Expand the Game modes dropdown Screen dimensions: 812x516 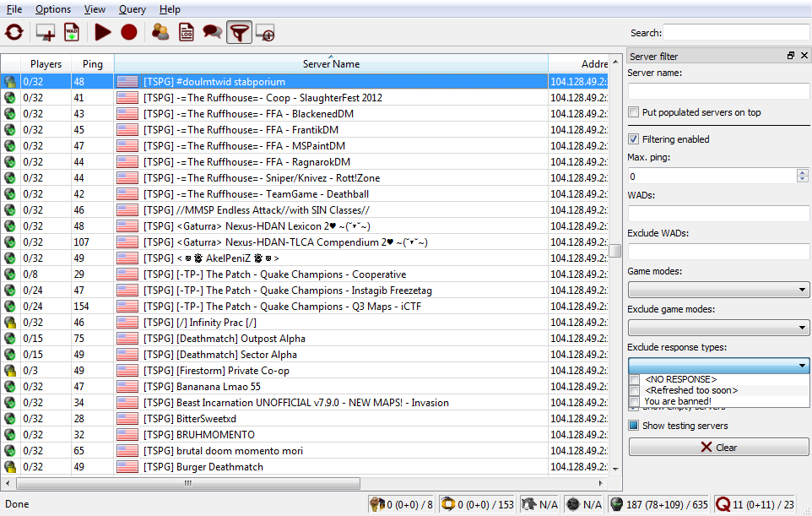click(x=718, y=290)
